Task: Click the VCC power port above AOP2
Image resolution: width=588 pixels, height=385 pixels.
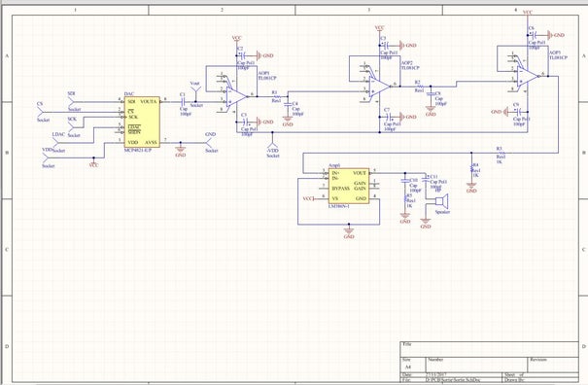Action: [x=379, y=28]
